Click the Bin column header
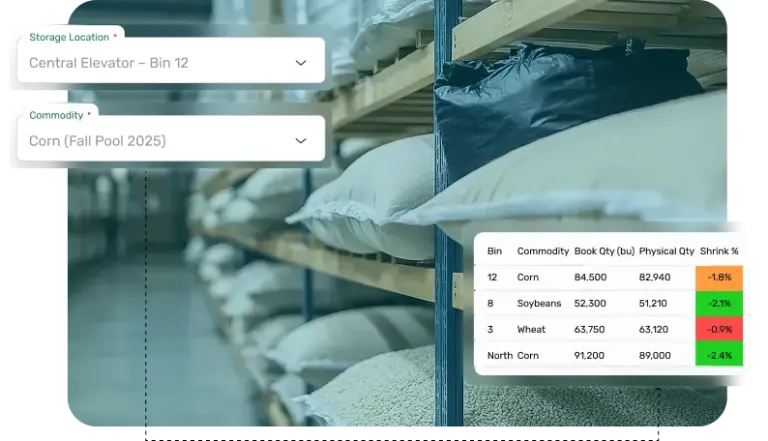Image resolution: width=768 pixels, height=441 pixels. pyautogui.click(x=494, y=251)
